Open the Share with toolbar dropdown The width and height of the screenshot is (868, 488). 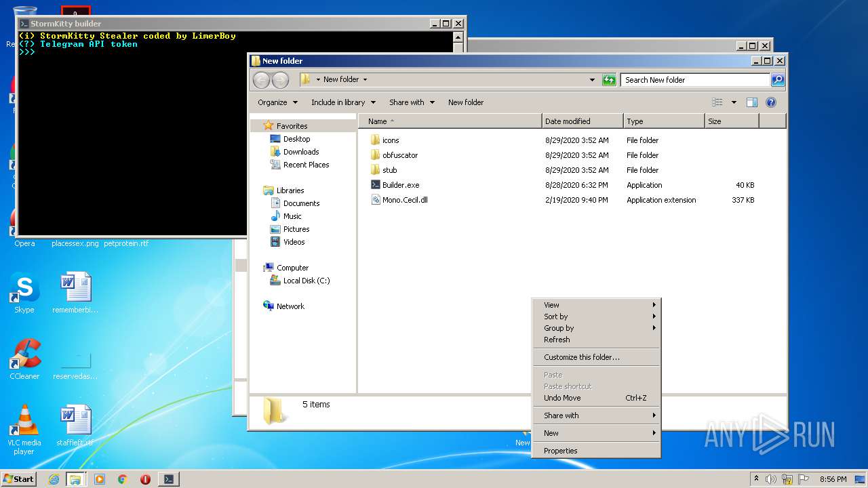tap(412, 102)
